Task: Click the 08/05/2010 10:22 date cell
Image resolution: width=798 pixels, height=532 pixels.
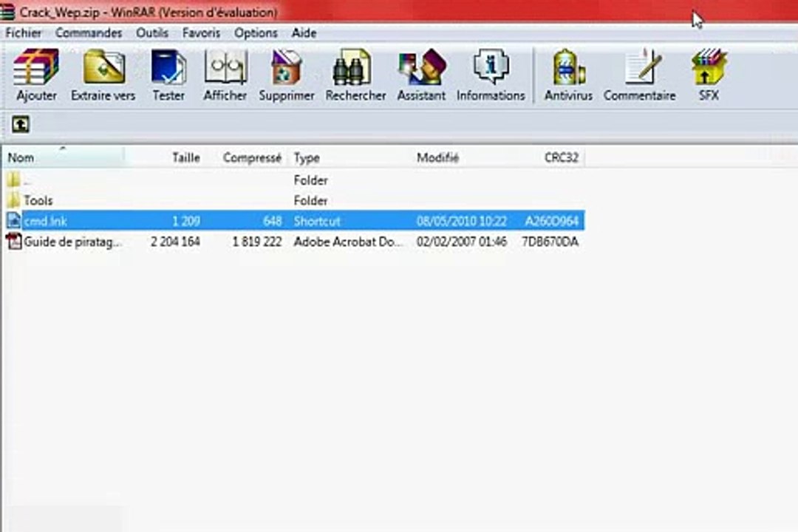Action: pyautogui.click(x=462, y=221)
